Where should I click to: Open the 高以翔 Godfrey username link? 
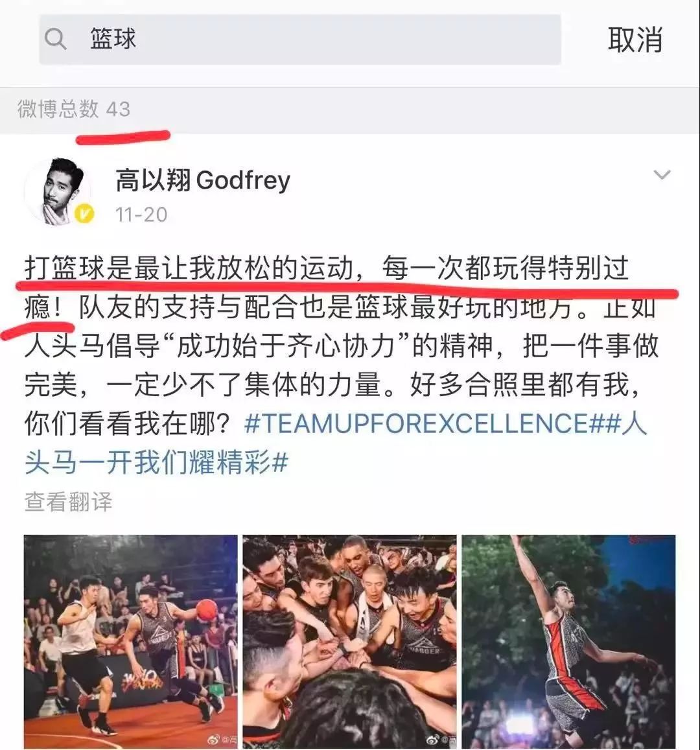(x=203, y=180)
